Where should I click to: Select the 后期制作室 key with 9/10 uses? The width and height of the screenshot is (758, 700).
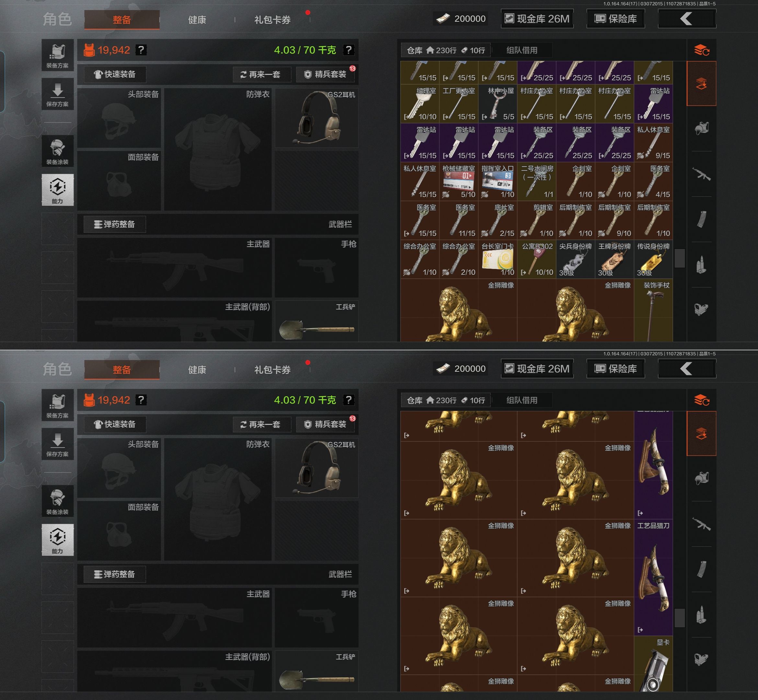pyautogui.click(x=614, y=220)
